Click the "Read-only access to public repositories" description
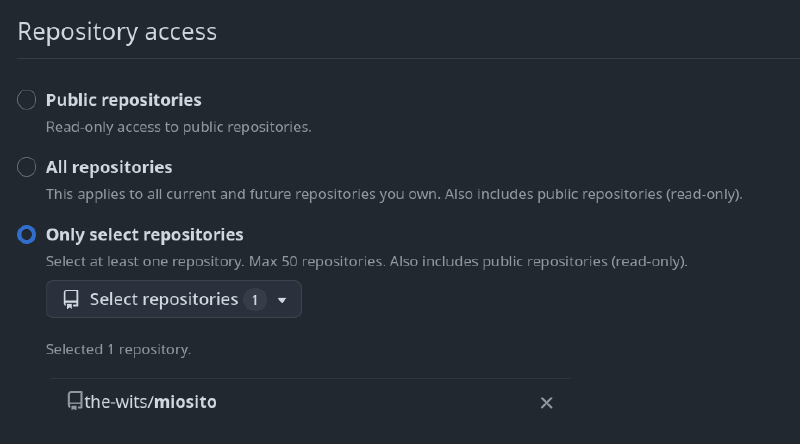The width and height of the screenshot is (800, 444). (x=179, y=127)
